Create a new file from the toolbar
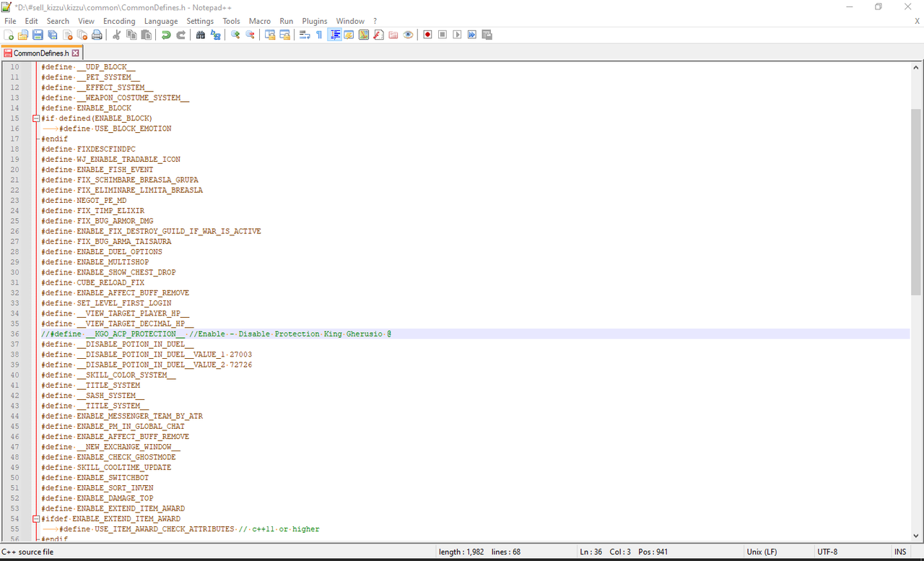924x561 pixels. tap(9, 35)
